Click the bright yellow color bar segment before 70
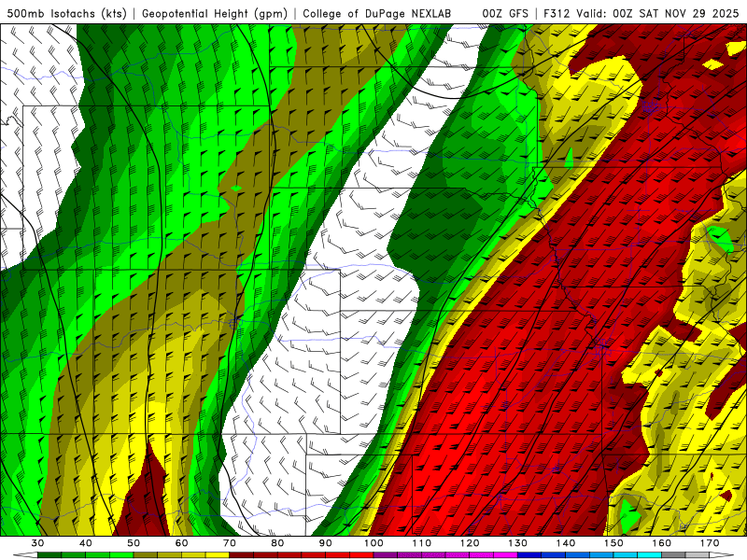Screen dimensions: 747x560 (x=218, y=555)
